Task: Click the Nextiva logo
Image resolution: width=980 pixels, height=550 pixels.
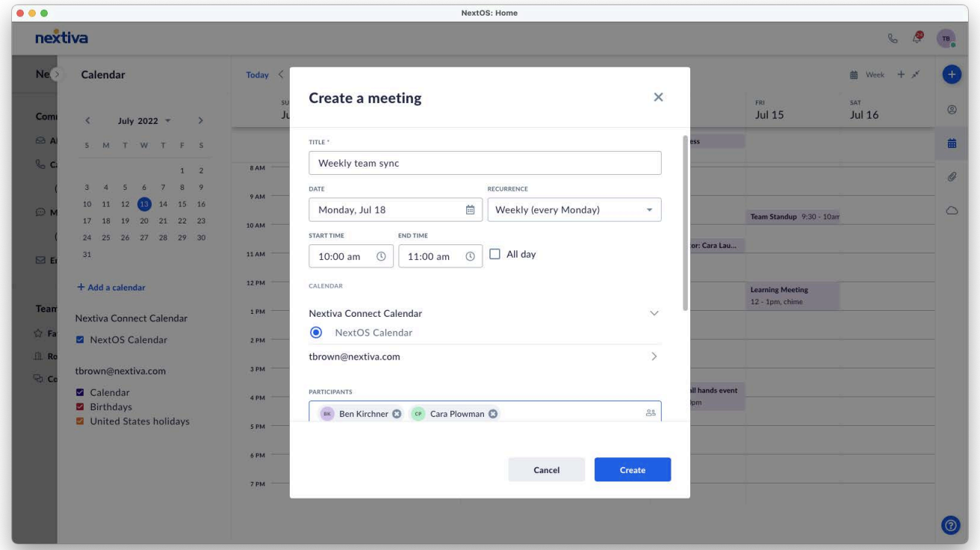Action: pyautogui.click(x=61, y=37)
